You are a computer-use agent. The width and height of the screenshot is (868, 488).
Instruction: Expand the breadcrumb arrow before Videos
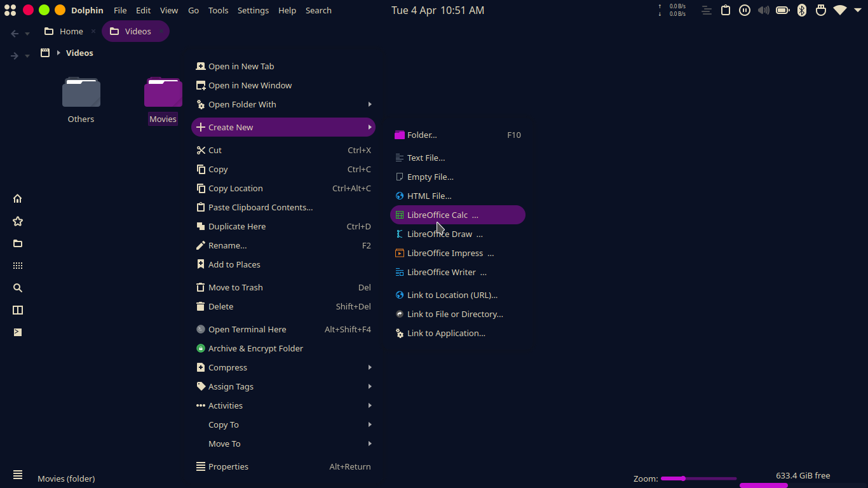(x=58, y=53)
